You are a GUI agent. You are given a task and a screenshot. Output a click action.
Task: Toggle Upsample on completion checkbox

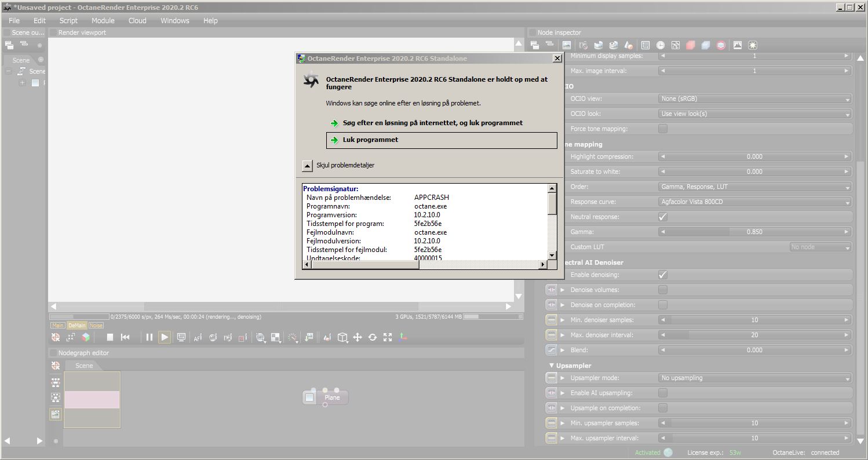point(663,408)
